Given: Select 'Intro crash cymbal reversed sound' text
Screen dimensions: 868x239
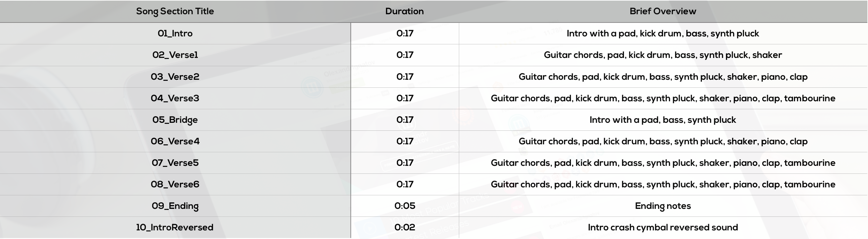Looking at the screenshot, I should [663, 228].
